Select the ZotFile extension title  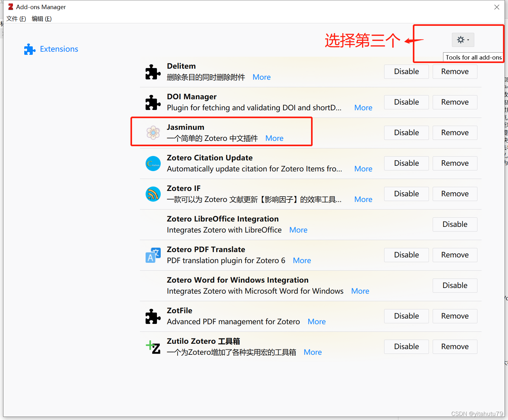(179, 311)
